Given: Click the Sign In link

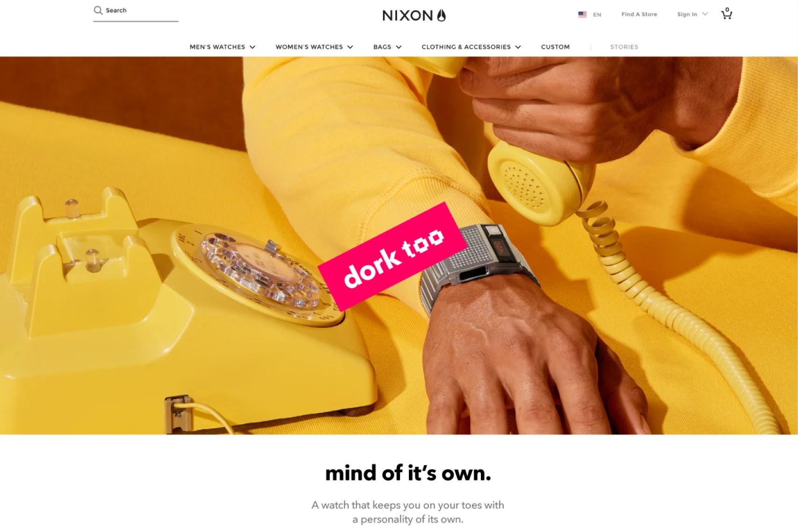Looking at the screenshot, I should [x=687, y=15].
